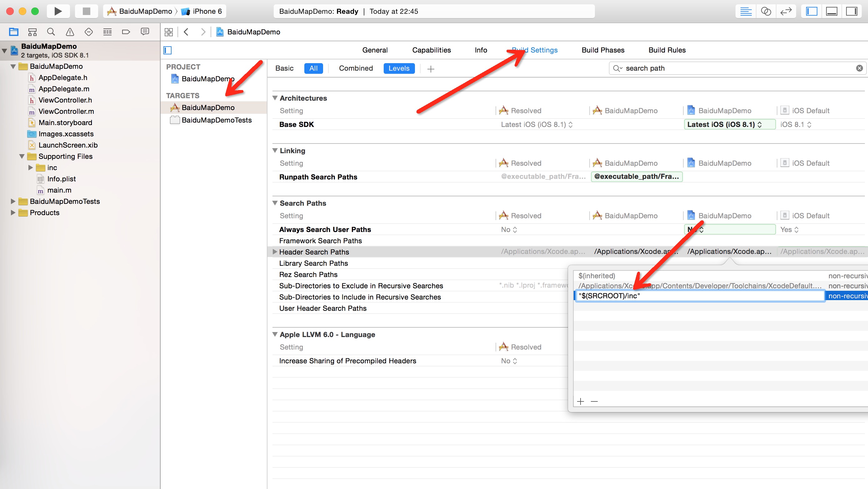The image size is (868, 489).
Task: Go forward in editor history
Action: [x=203, y=32]
